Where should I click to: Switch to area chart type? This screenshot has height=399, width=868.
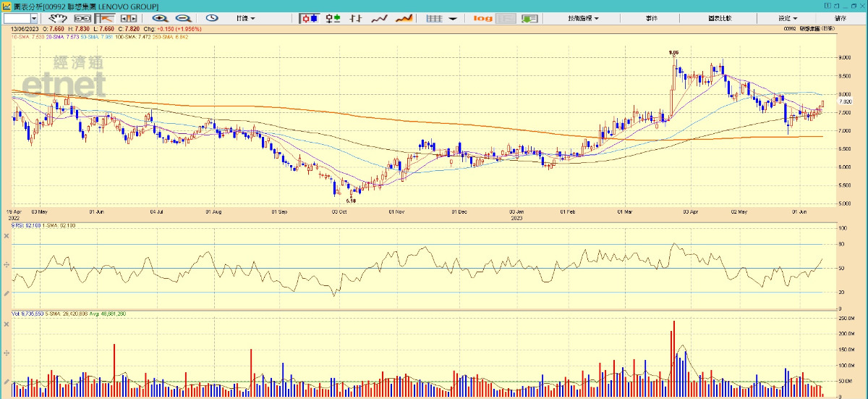(404, 18)
